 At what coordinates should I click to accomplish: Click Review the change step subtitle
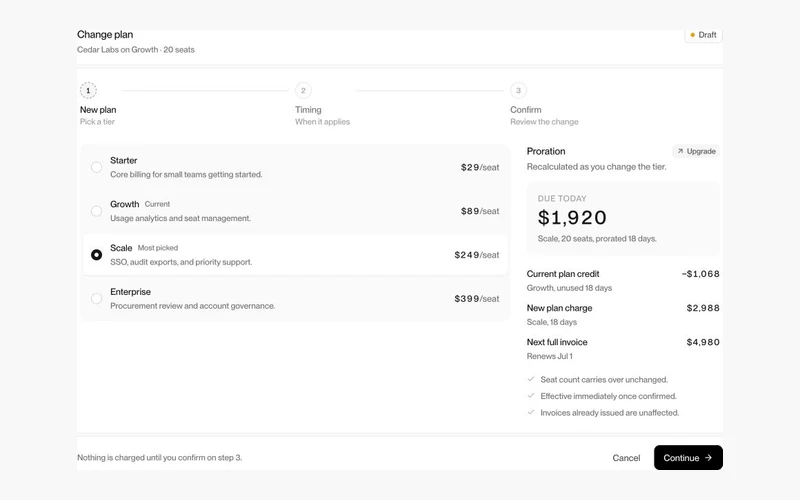[x=544, y=122]
